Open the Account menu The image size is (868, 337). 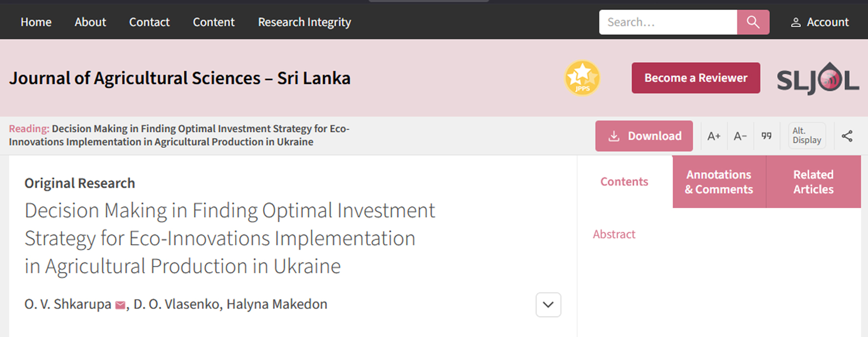pyautogui.click(x=820, y=22)
